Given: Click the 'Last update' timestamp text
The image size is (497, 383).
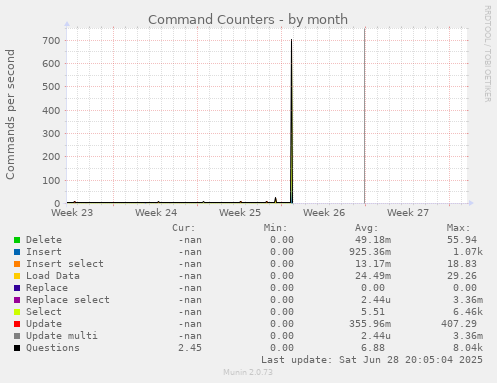Looking at the screenshot, I should tap(372, 360).
